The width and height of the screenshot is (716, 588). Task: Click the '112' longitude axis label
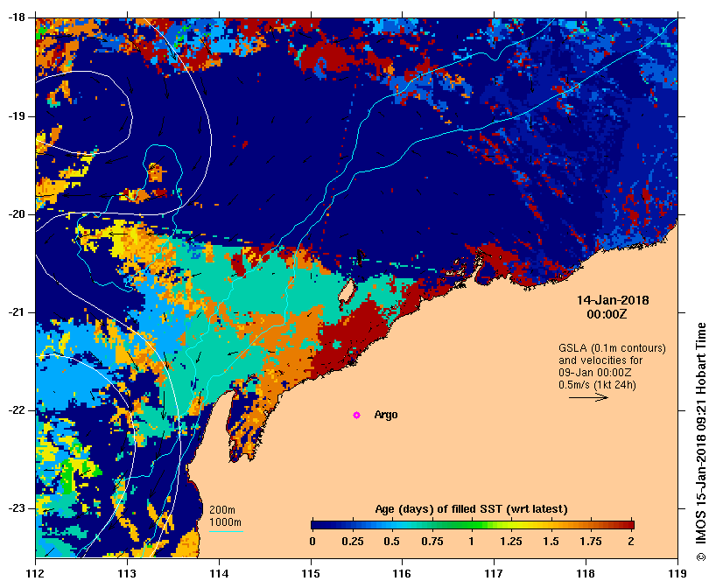coord(36,573)
